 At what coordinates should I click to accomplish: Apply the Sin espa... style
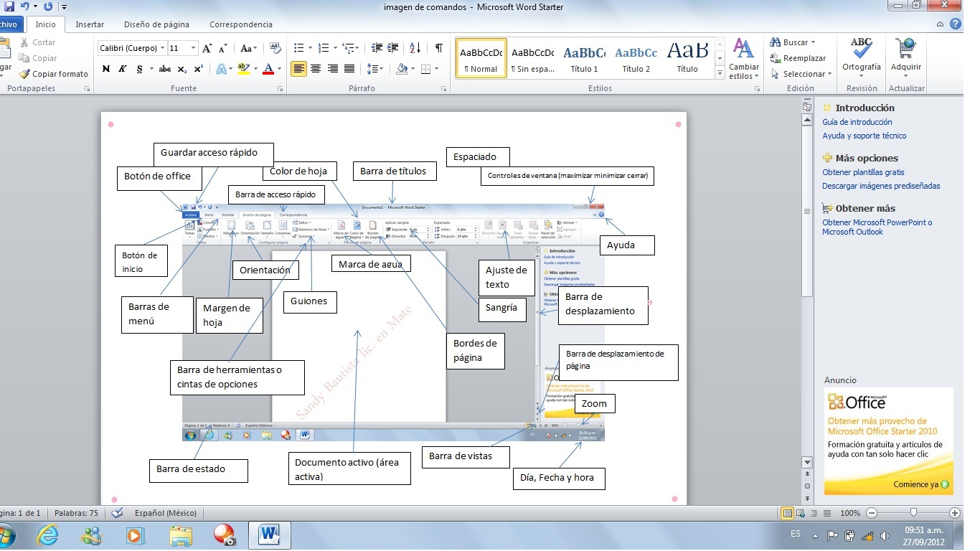(x=532, y=57)
